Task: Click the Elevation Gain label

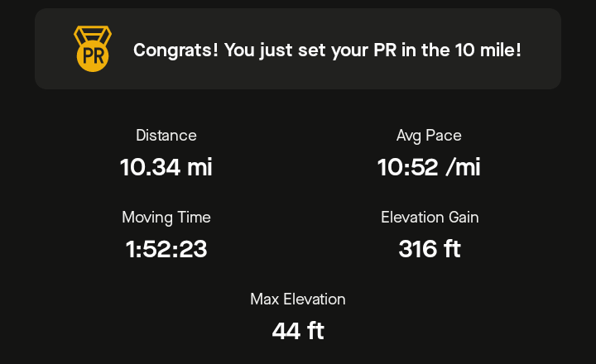Action: [430, 218]
